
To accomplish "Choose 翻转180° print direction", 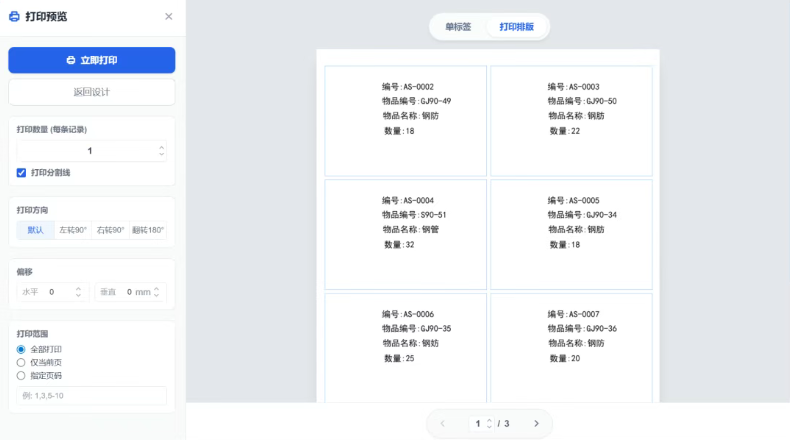I will click(148, 230).
